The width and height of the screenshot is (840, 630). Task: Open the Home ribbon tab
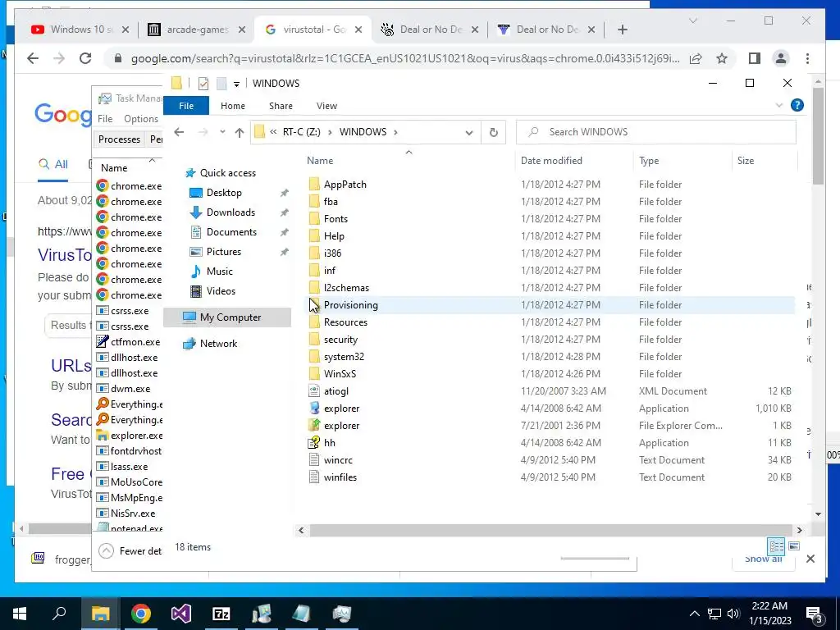pos(232,106)
